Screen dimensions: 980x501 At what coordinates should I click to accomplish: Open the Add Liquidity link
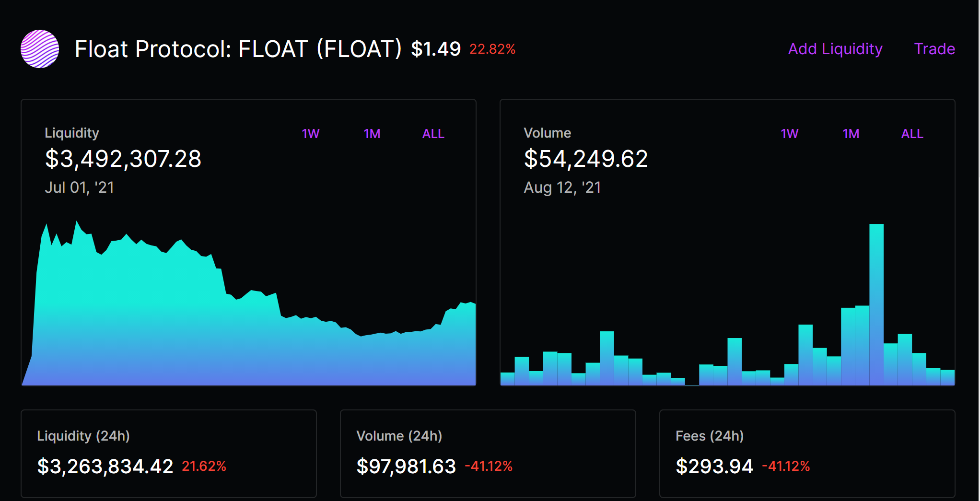point(835,49)
